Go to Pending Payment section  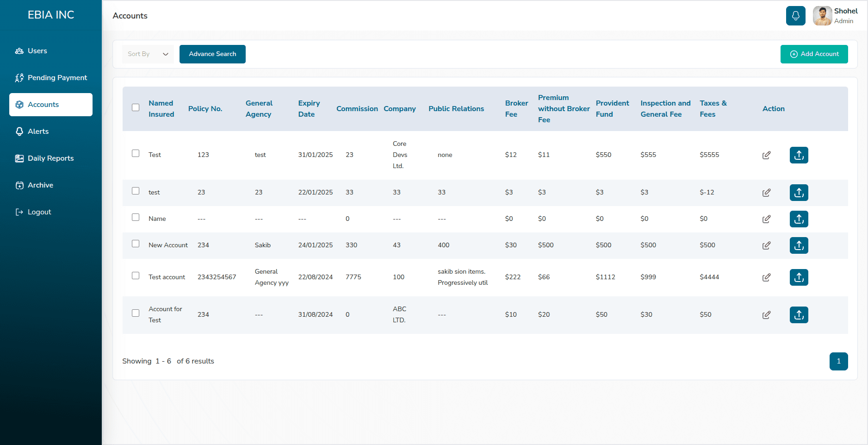[51, 78]
